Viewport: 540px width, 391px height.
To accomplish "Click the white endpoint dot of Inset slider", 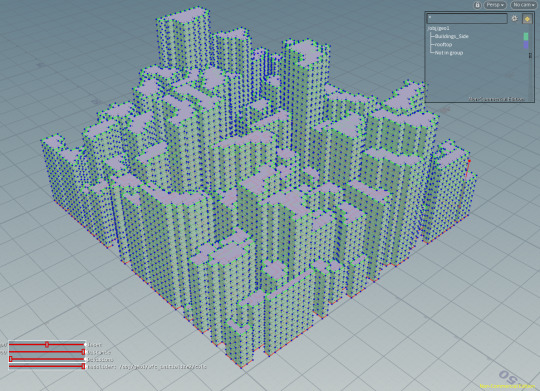I will click(x=85, y=344).
